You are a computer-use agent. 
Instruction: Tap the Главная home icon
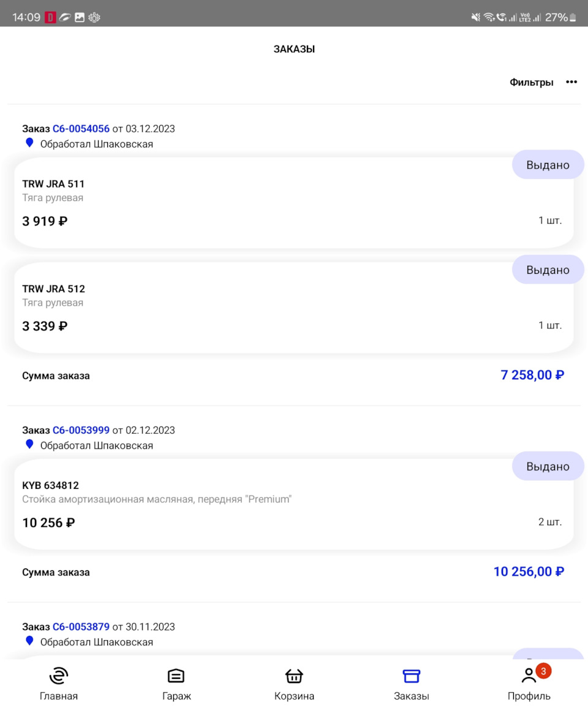click(59, 676)
